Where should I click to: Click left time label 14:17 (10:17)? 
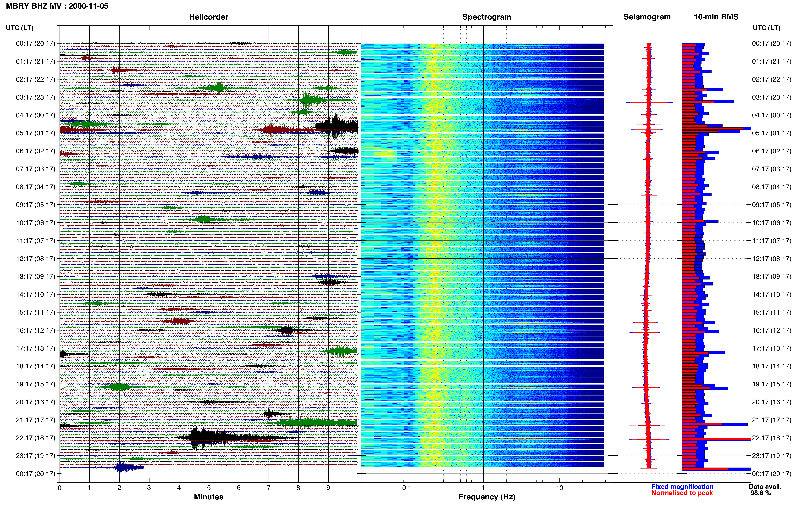tap(35, 294)
